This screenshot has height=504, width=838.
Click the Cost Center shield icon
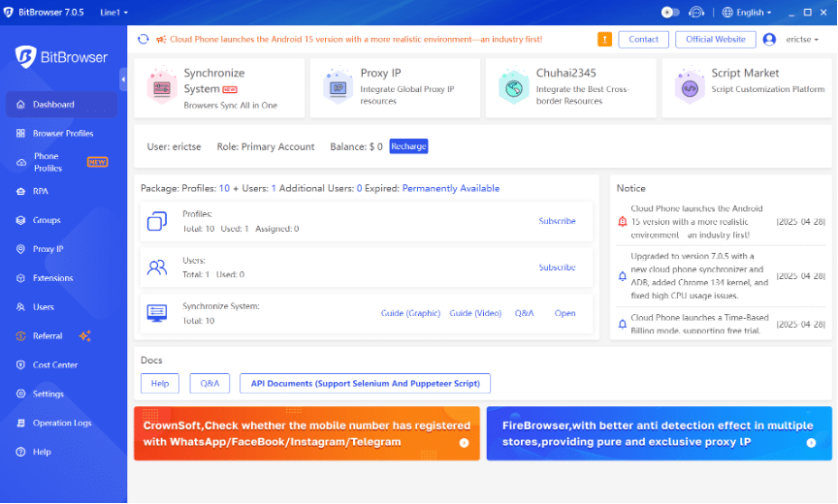coord(20,364)
